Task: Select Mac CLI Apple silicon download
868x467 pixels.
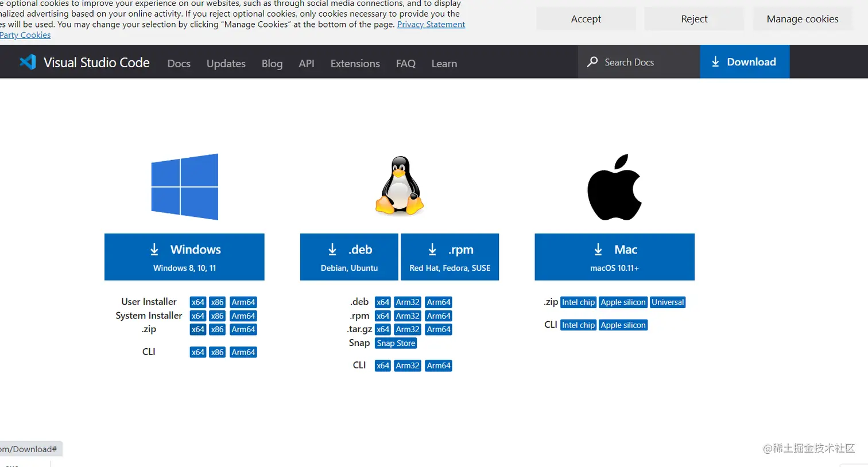Action: tap(623, 325)
